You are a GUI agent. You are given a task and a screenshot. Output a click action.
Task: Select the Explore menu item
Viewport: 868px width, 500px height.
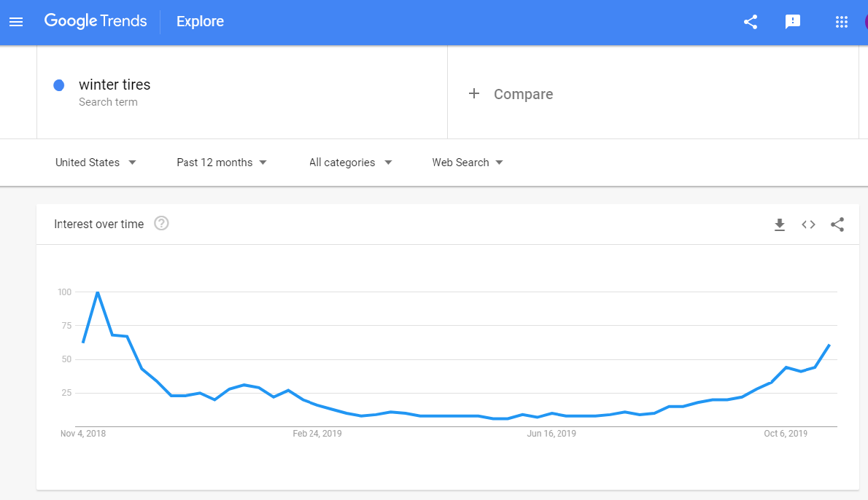[x=200, y=21]
